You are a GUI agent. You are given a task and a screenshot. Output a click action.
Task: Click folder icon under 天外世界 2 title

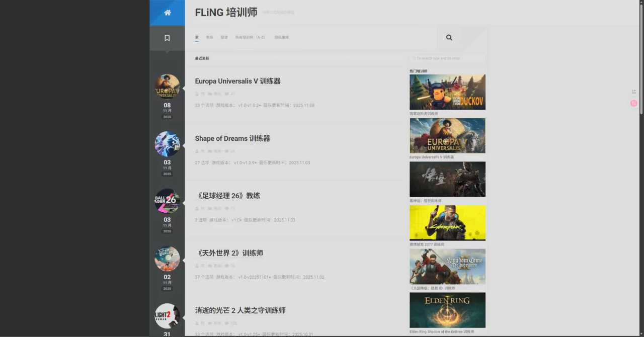click(210, 266)
